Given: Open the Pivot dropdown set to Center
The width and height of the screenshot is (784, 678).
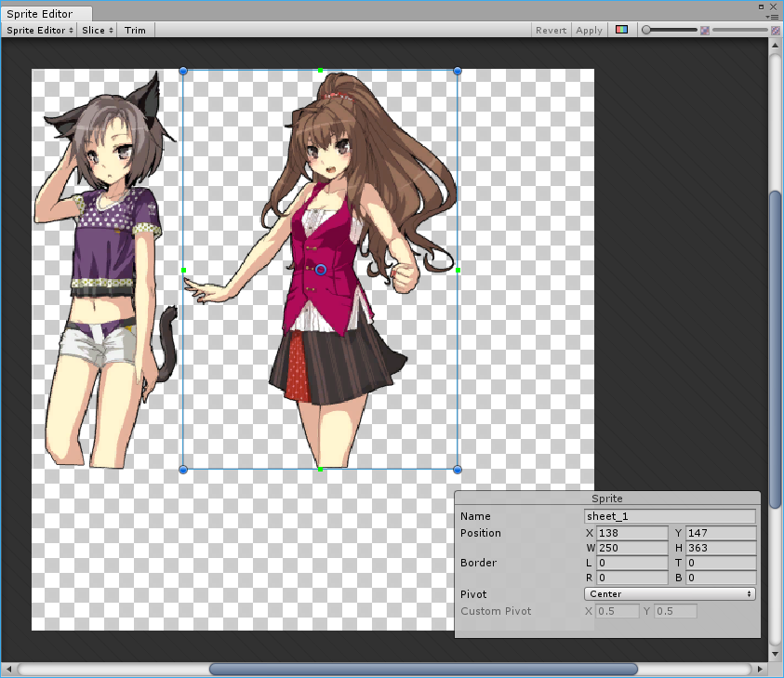Looking at the screenshot, I should [x=670, y=594].
